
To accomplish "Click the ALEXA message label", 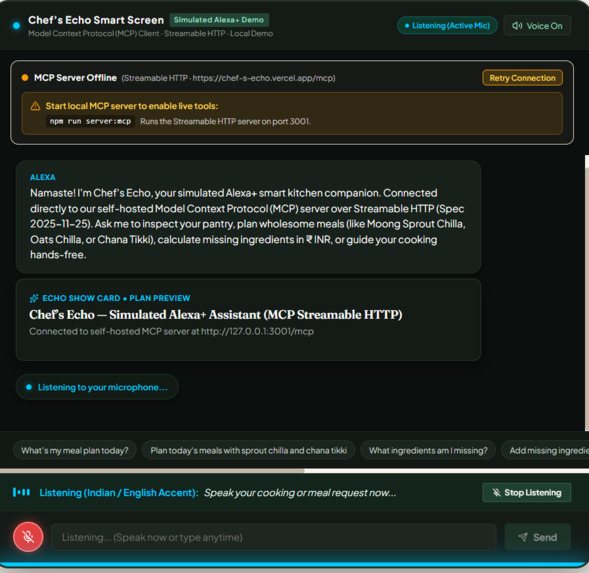I will [x=42, y=177].
